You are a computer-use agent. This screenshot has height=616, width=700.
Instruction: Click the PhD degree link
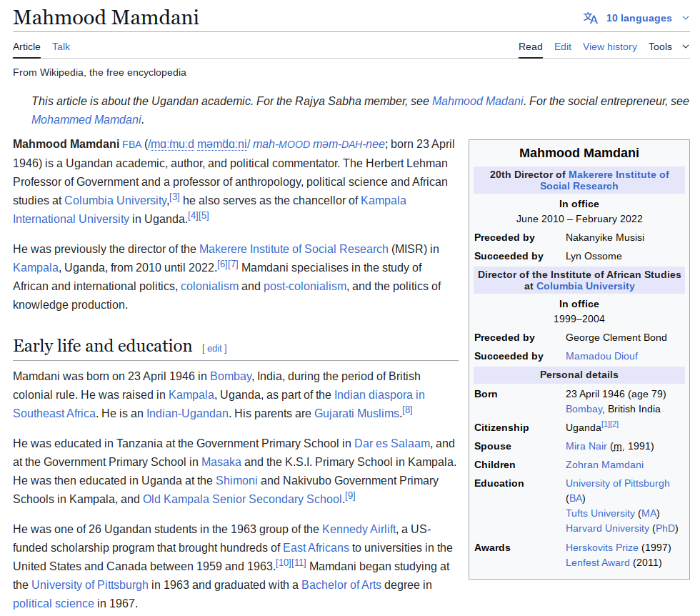coord(665,529)
